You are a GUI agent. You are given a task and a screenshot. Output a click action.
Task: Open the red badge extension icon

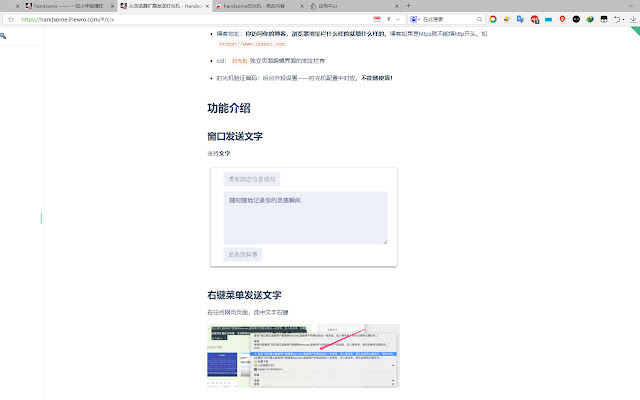(535, 19)
